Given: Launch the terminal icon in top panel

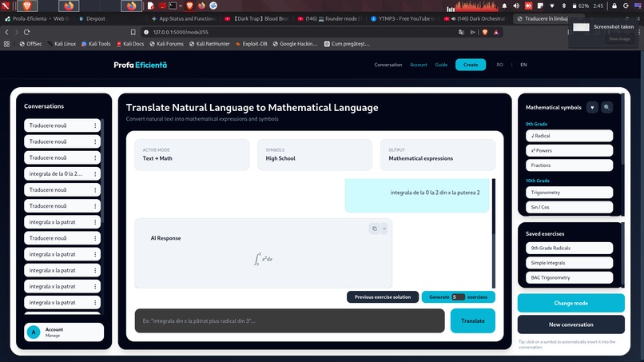Looking at the screenshot, I should (173, 6).
